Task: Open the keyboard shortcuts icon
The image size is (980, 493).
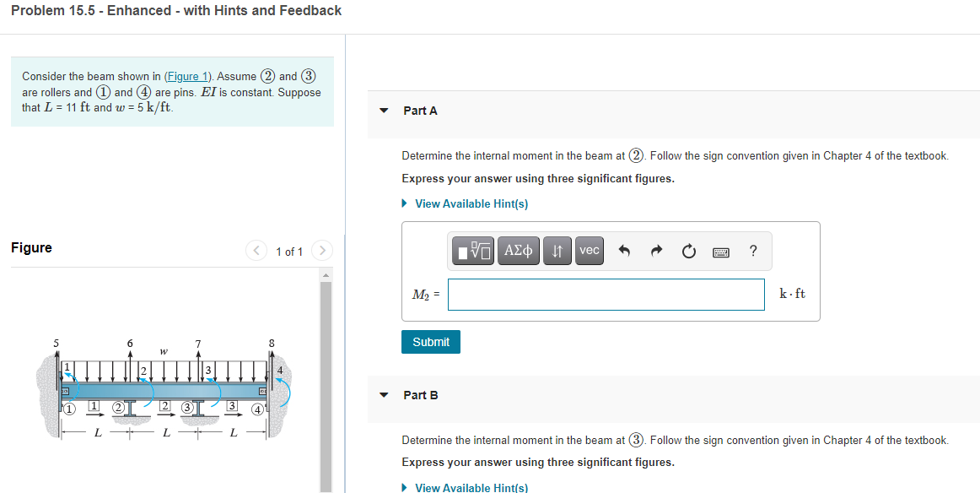Action: [720, 251]
